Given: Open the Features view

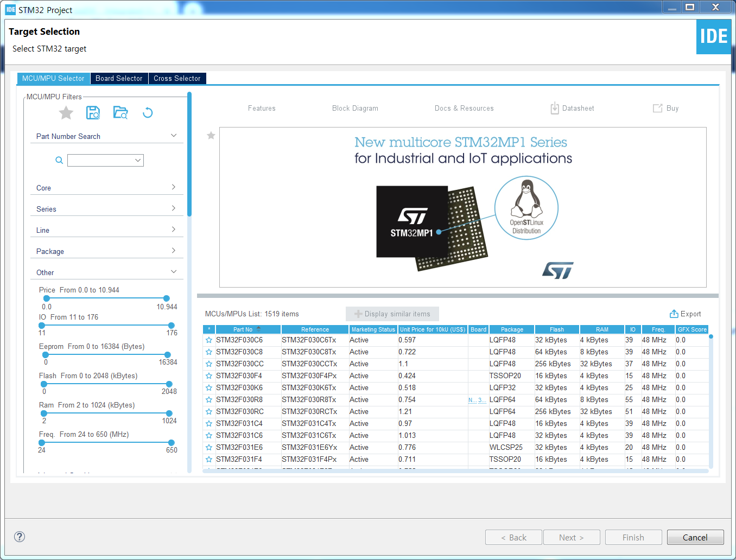Looking at the screenshot, I should (x=262, y=109).
